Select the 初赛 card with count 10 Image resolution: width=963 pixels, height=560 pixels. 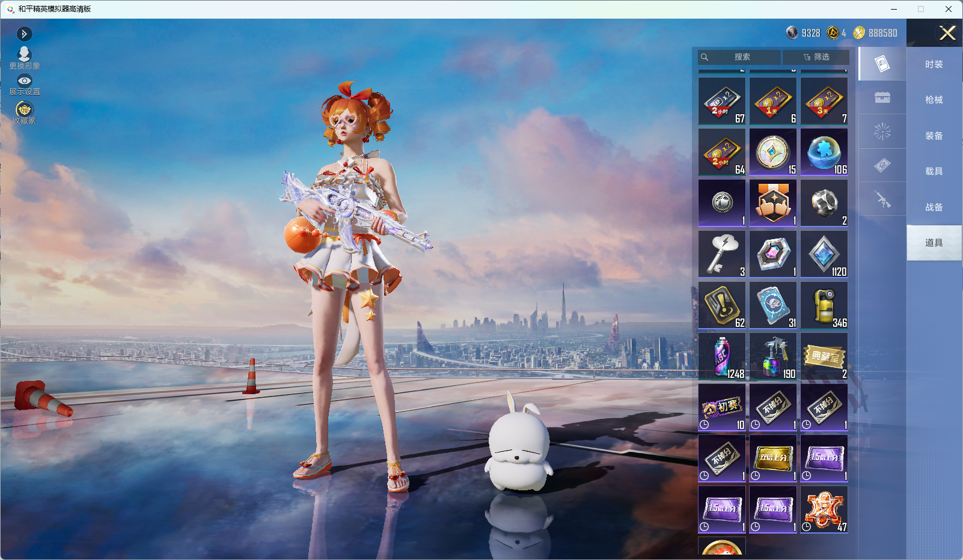722,407
